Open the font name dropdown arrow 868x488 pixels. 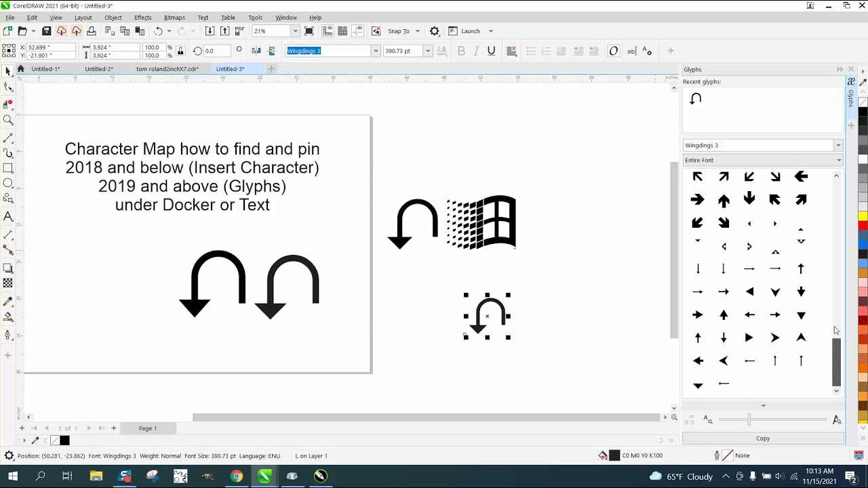[375, 51]
